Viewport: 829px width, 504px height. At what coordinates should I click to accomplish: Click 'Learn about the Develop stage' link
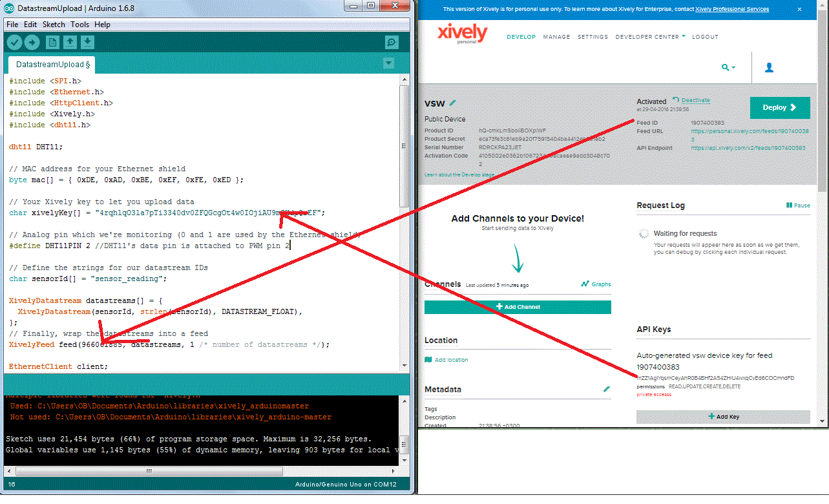pos(459,175)
